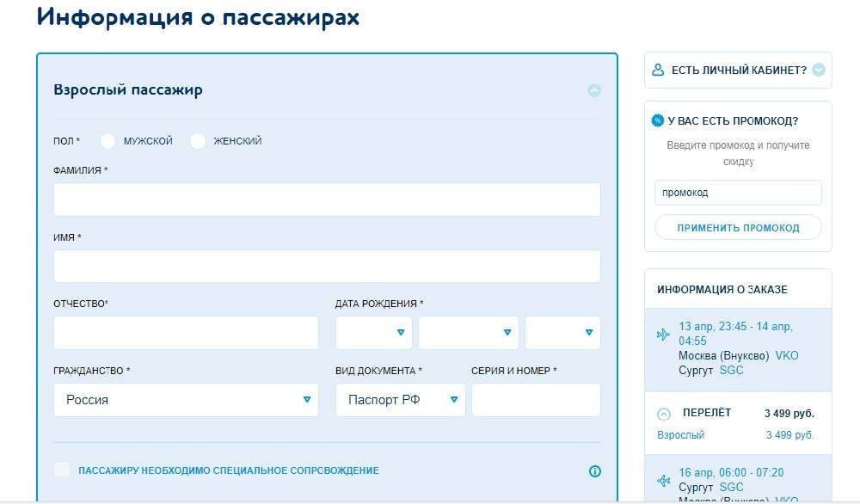
Task: Select МУЖСКОЙ gender radio button
Action: click(108, 141)
